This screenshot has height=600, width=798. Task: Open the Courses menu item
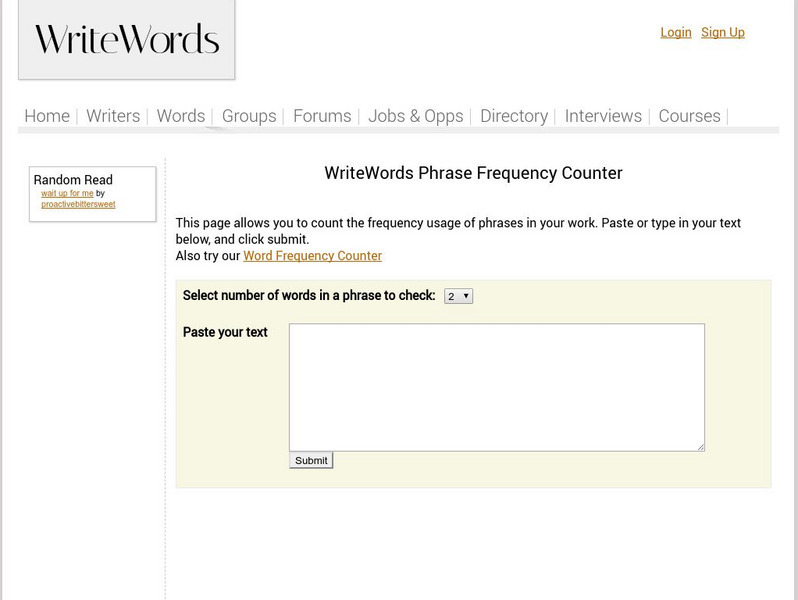(689, 116)
